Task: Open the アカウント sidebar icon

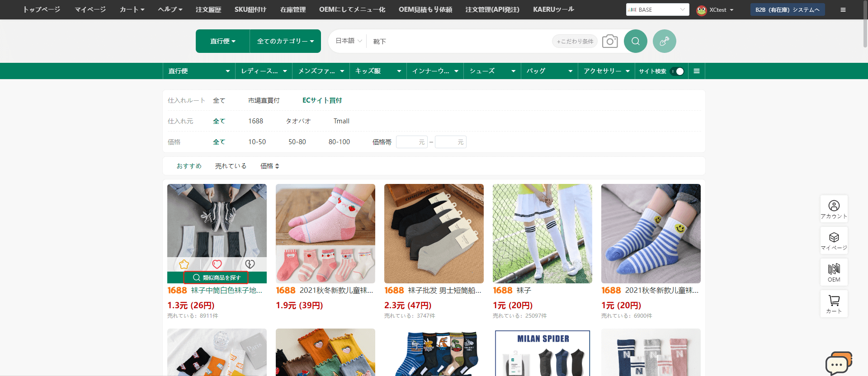Action: (834, 209)
